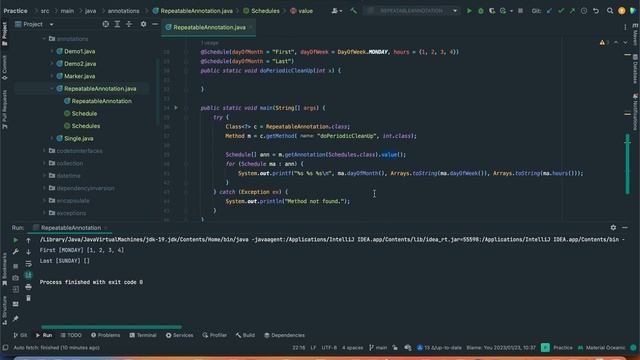640x360 pixels.
Task: Push commits with Git arrow icon
Action: [572, 11]
